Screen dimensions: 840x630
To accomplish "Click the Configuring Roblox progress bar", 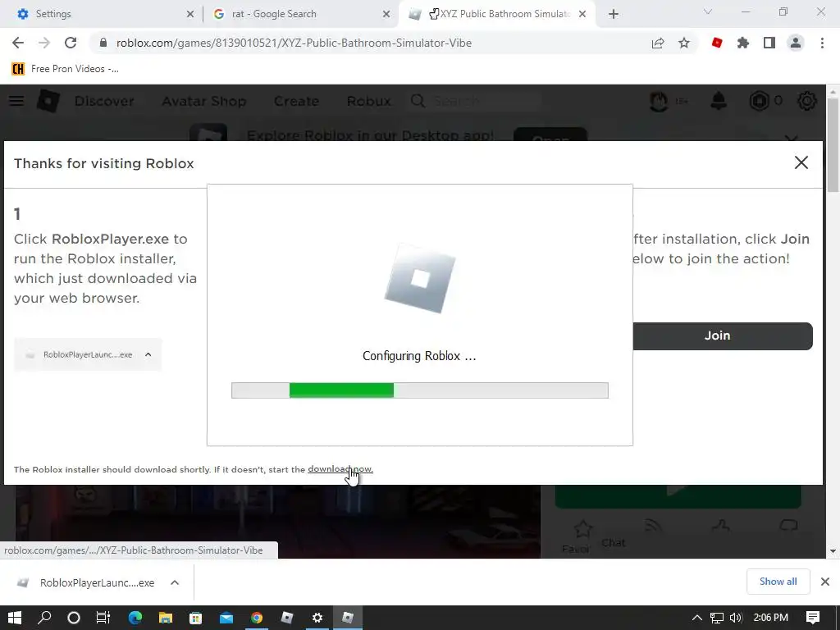I will pyautogui.click(x=419, y=390).
